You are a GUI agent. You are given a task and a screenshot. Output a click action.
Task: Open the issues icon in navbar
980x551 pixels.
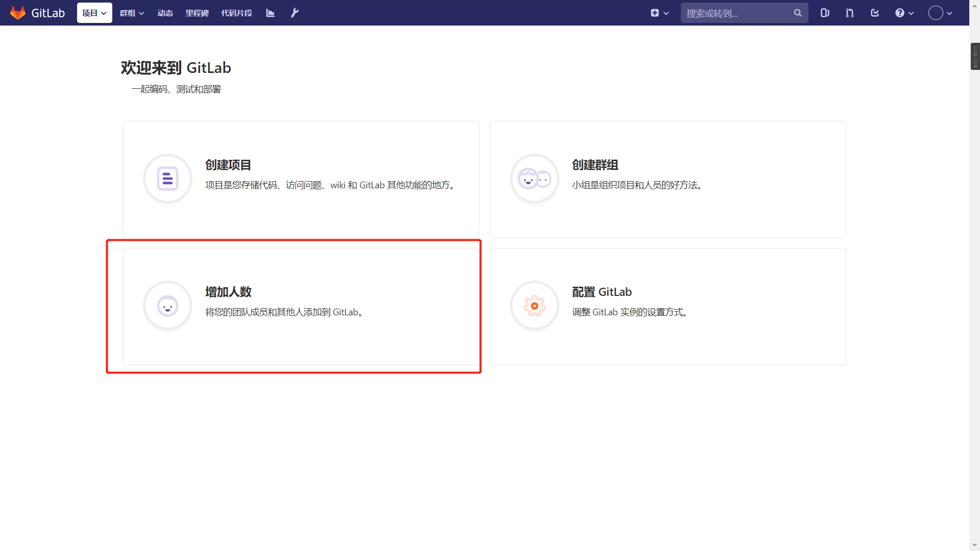[824, 13]
